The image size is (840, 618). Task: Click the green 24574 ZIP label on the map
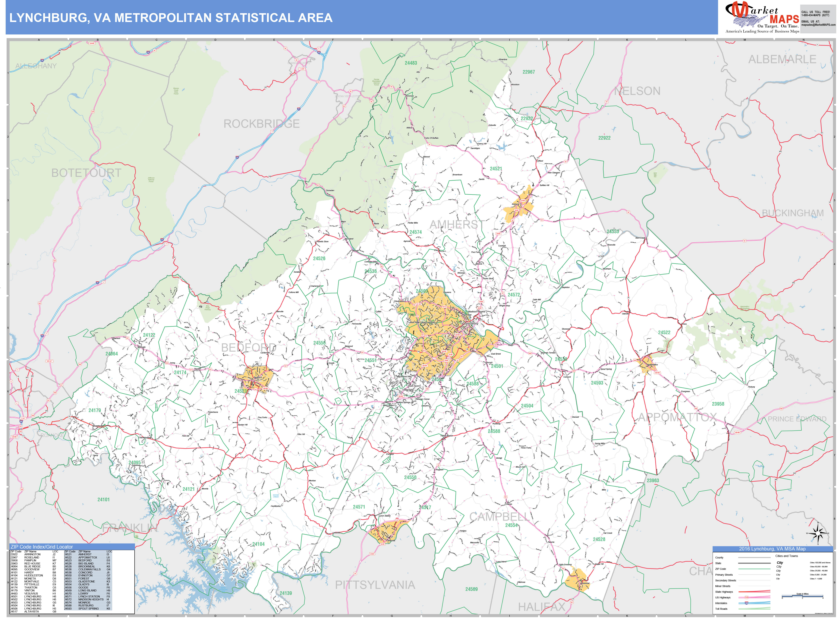tap(415, 232)
